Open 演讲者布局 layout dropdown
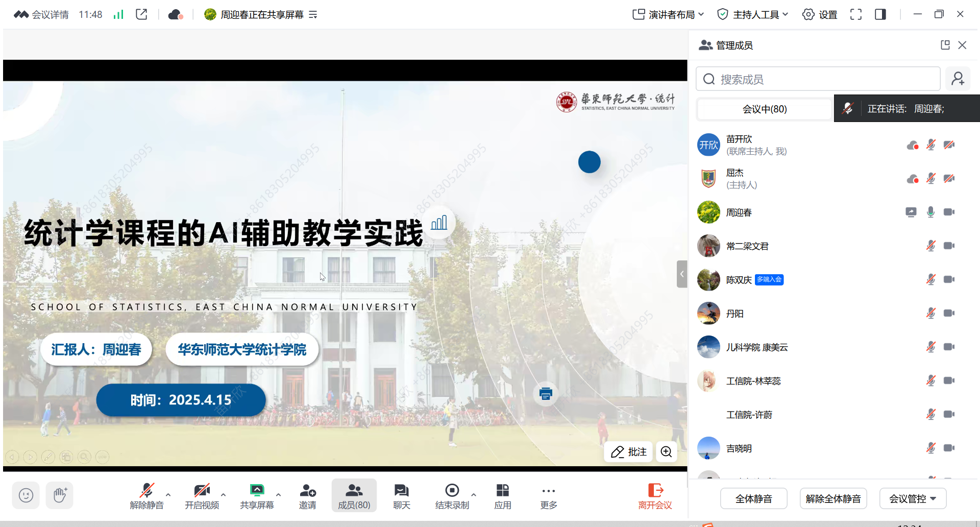This screenshot has height=527, width=980. (x=669, y=14)
